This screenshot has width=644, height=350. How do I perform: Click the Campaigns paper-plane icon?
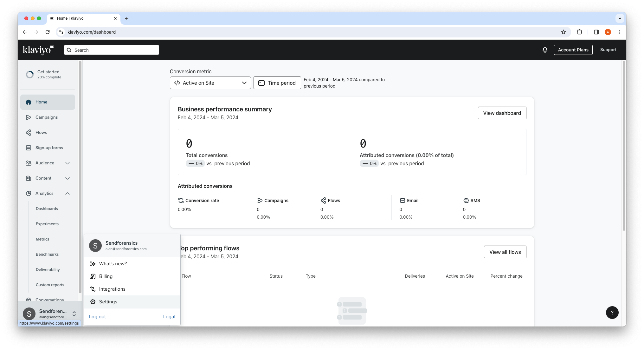coord(29,117)
